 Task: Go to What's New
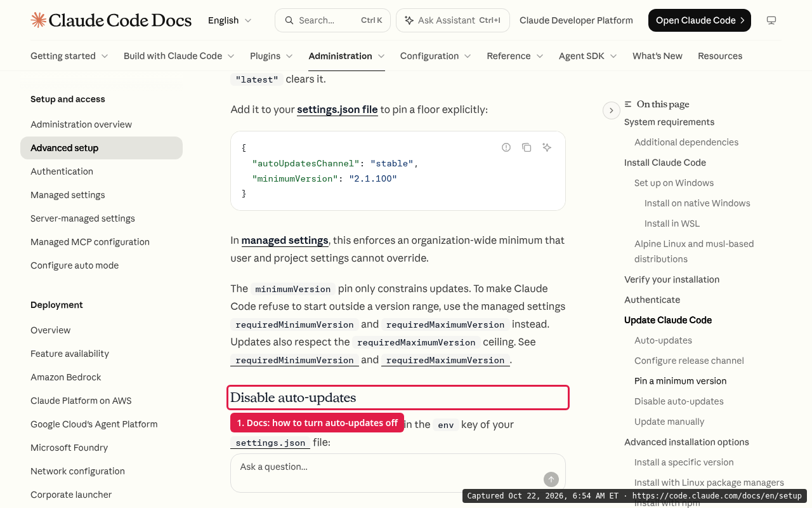[x=657, y=56]
